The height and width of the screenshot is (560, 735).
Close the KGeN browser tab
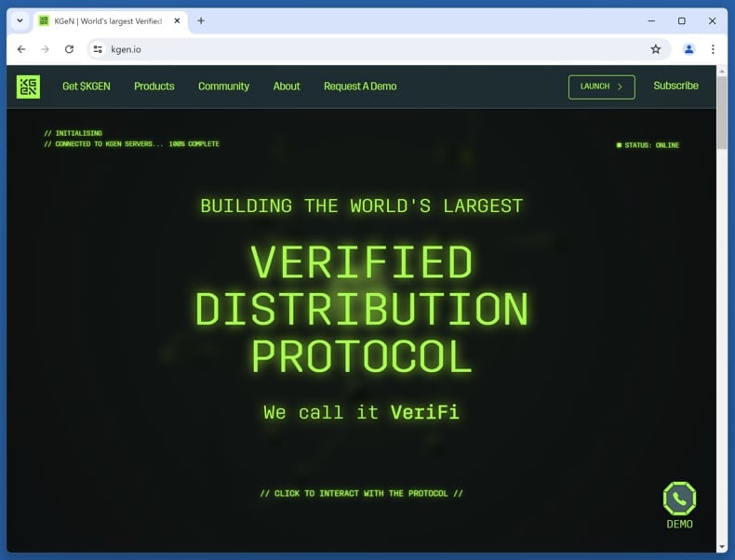[x=177, y=20]
